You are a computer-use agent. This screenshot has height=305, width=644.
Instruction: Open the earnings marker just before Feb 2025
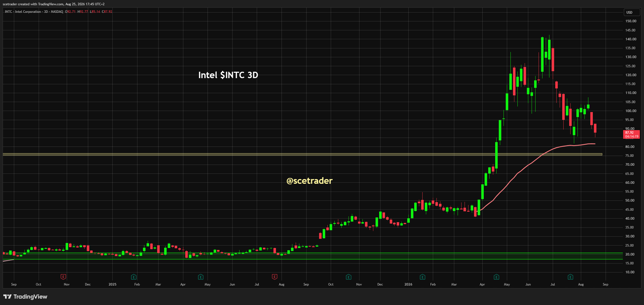134,277
